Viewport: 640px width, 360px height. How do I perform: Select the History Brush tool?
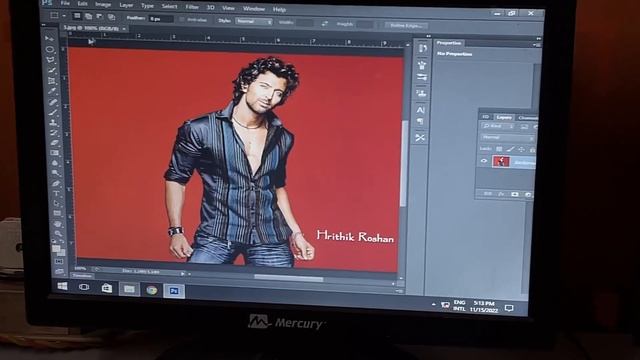tap(53, 132)
